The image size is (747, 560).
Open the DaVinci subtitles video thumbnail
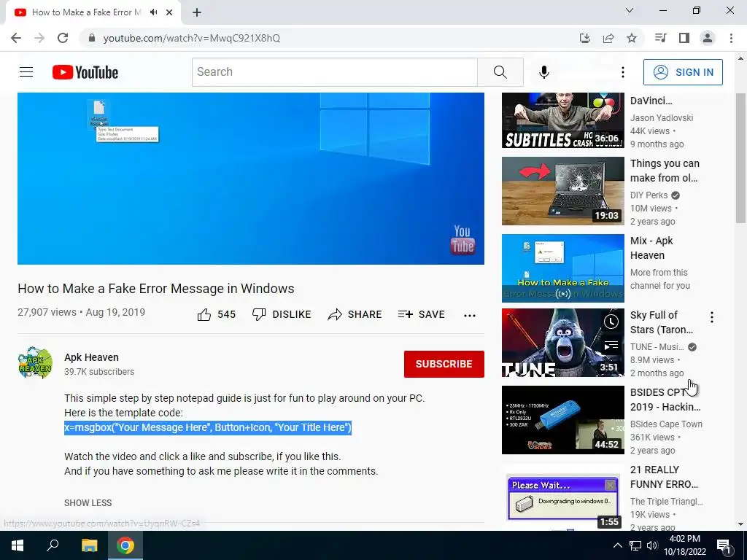click(x=562, y=120)
